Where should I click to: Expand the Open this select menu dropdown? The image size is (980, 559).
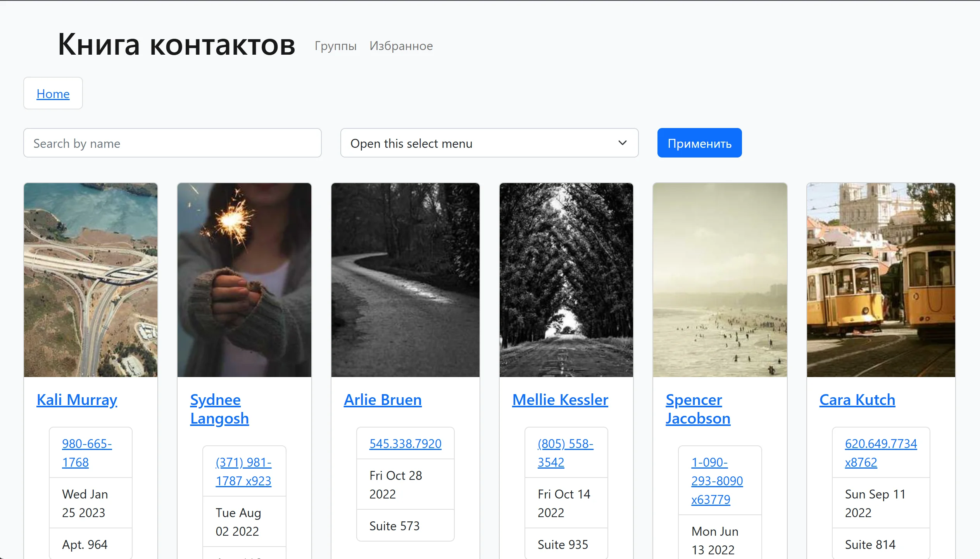pyautogui.click(x=489, y=143)
